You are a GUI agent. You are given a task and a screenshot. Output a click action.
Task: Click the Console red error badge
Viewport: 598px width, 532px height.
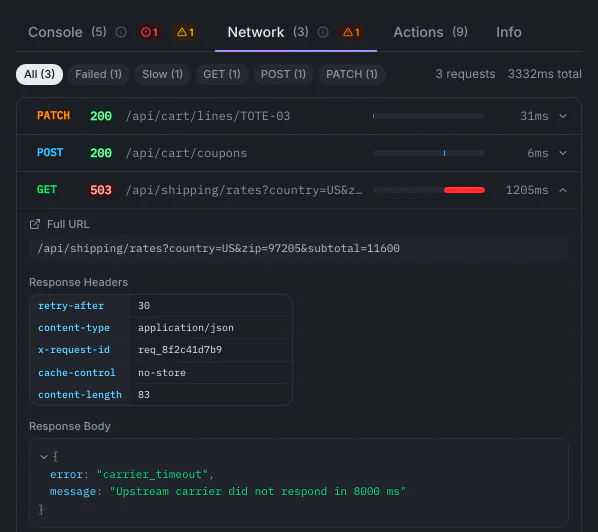point(149,32)
